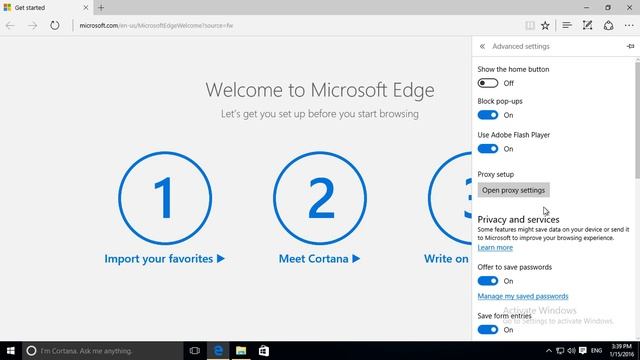Open the Action Center notifications icon

pyautogui.click(x=583, y=351)
